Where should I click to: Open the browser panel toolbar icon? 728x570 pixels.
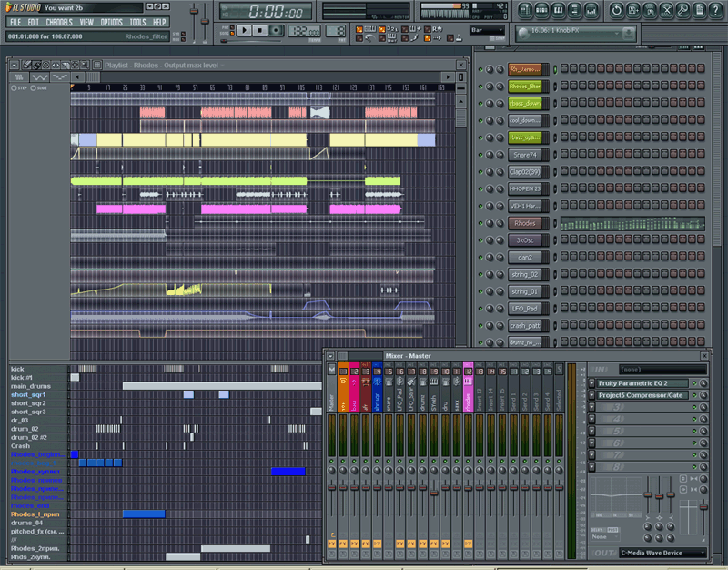pos(575,10)
